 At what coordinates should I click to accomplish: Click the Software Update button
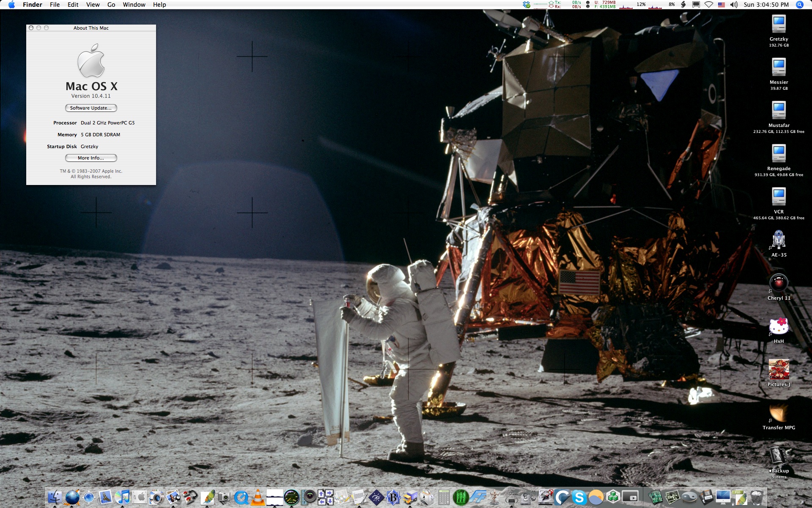click(x=91, y=108)
